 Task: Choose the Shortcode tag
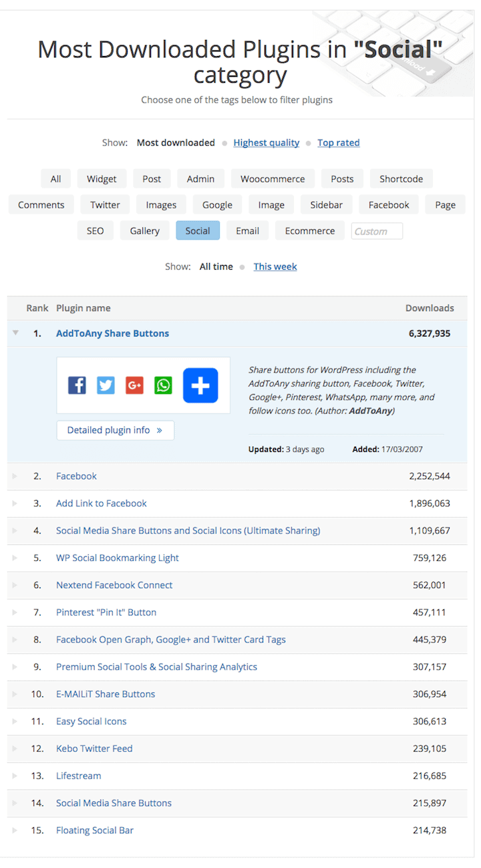(x=402, y=179)
